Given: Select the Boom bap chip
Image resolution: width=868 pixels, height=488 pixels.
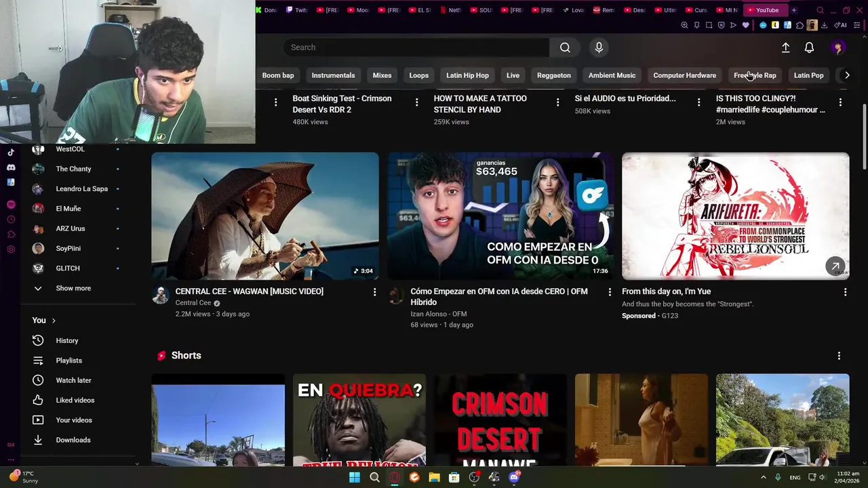Looking at the screenshot, I should tap(278, 75).
